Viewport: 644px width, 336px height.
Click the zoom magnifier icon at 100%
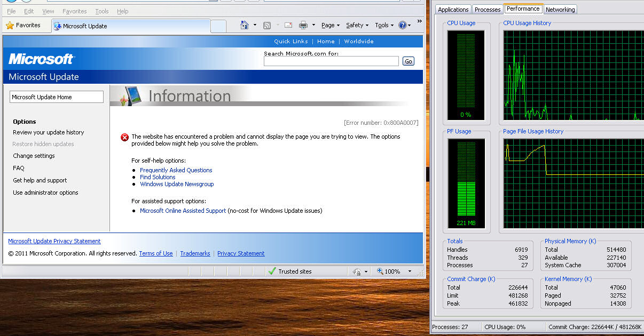coord(380,271)
